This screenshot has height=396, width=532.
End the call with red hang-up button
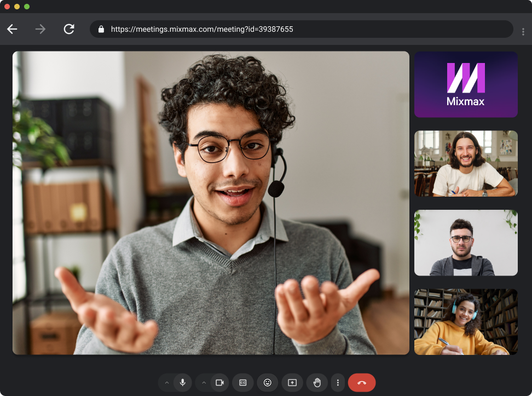pyautogui.click(x=362, y=382)
